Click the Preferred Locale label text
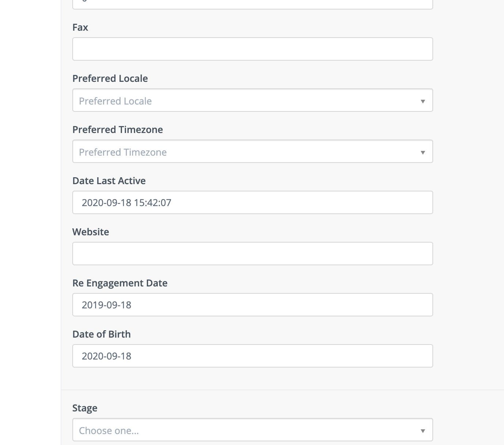 click(110, 78)
